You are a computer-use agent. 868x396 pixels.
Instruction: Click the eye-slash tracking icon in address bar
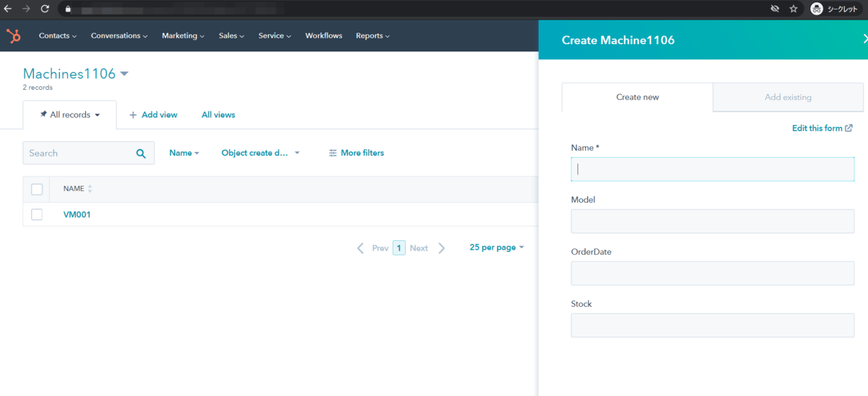775,9
